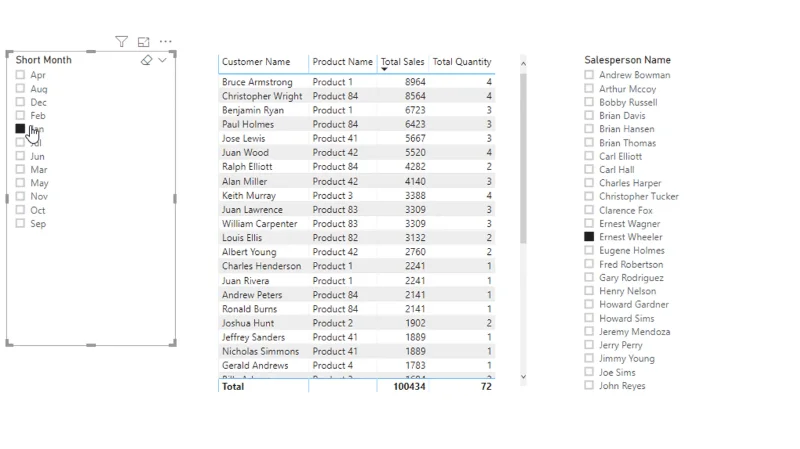
Task: Sort by Total Quantity column header
Action: pos(462,62)
